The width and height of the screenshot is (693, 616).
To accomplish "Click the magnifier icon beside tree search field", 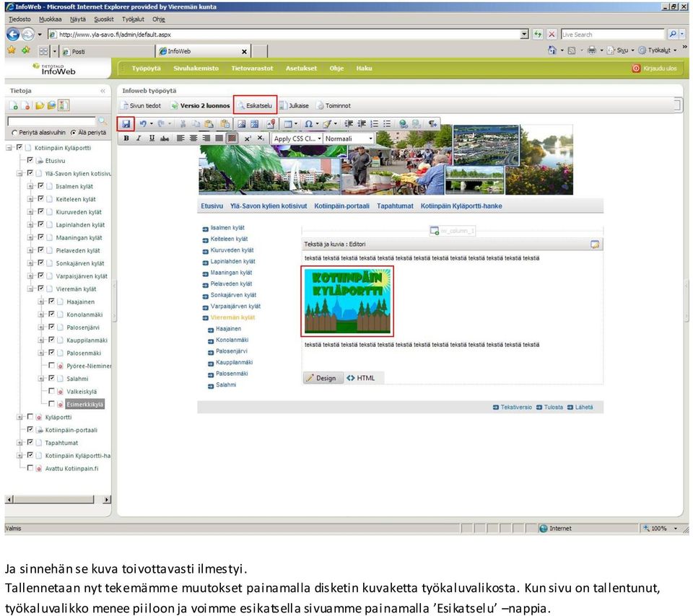I will (x=103, y=121).
